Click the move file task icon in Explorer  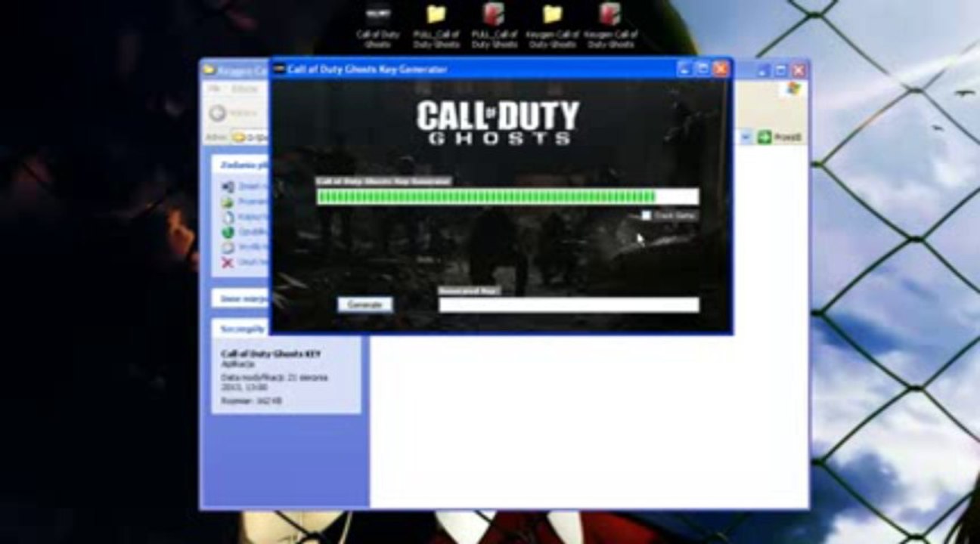[228, 202]
